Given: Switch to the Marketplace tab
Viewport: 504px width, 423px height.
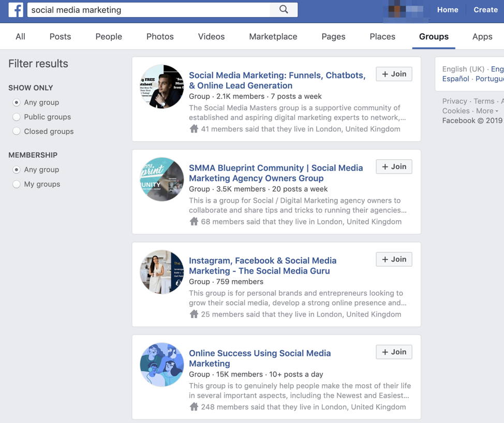Looking at the screenshot, I should tap(273, 37).
